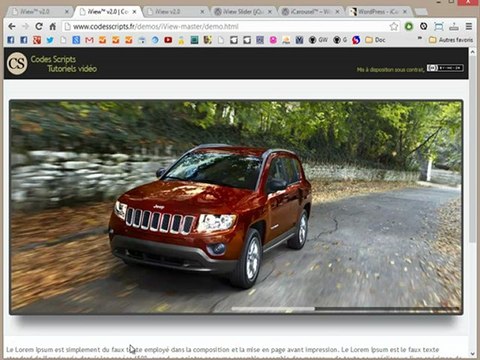Click the page scrollbar up arrow
The height and width of the screenshot is (360, 480).
pyautogui.click(x=472, y=52)
